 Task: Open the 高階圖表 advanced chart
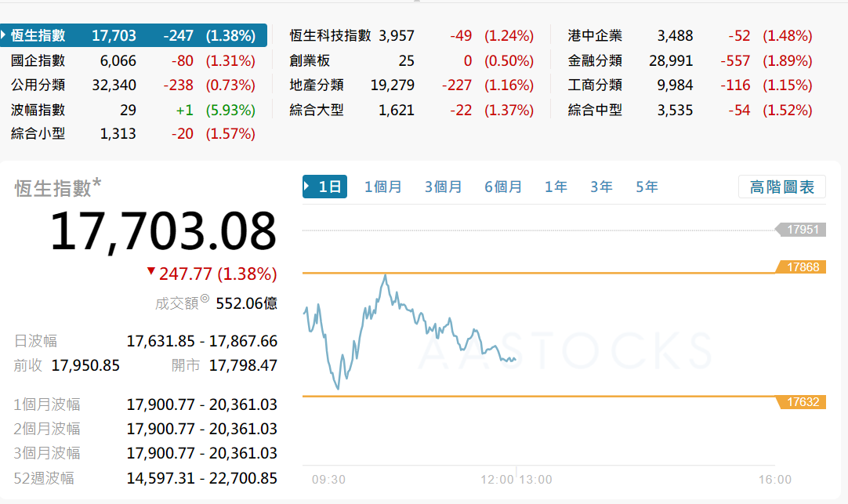coord(781,187)
